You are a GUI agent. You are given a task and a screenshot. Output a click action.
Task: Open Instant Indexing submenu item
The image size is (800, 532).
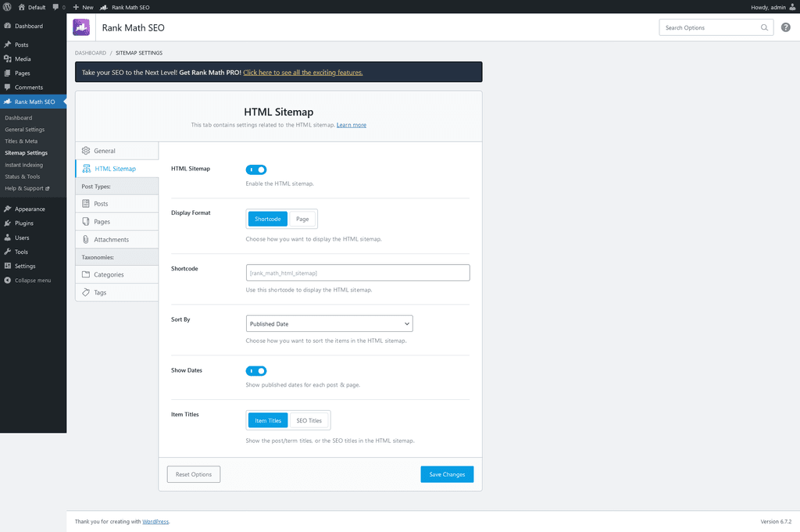[23, 165]
